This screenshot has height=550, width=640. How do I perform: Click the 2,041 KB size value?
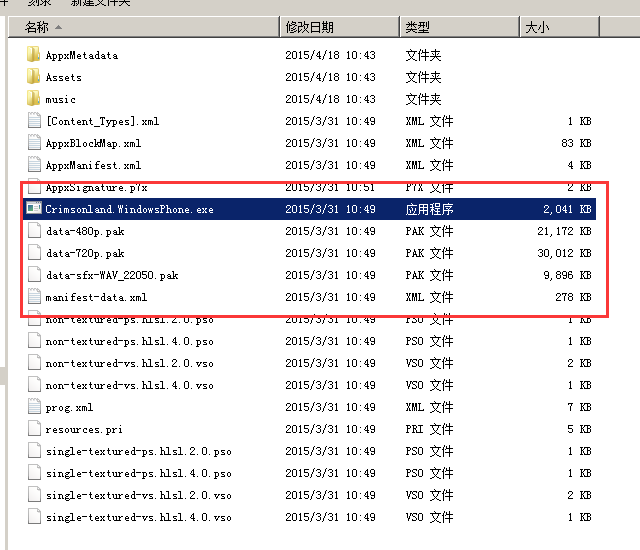[x=567, y=209]
